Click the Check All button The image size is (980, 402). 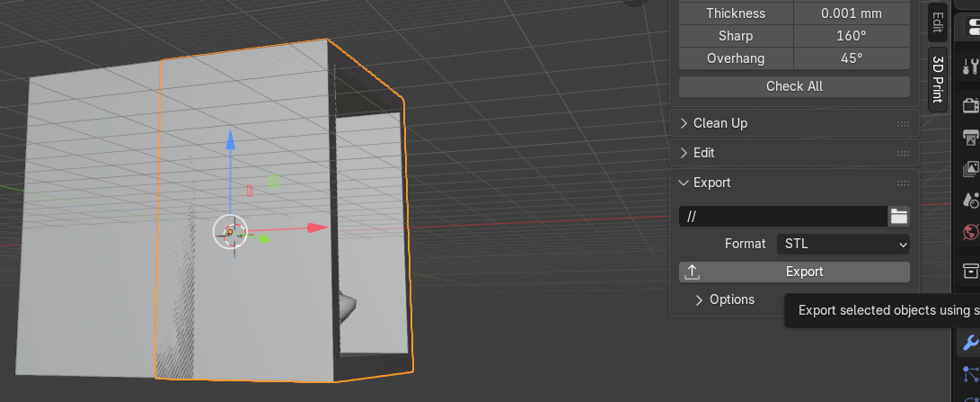794,86
